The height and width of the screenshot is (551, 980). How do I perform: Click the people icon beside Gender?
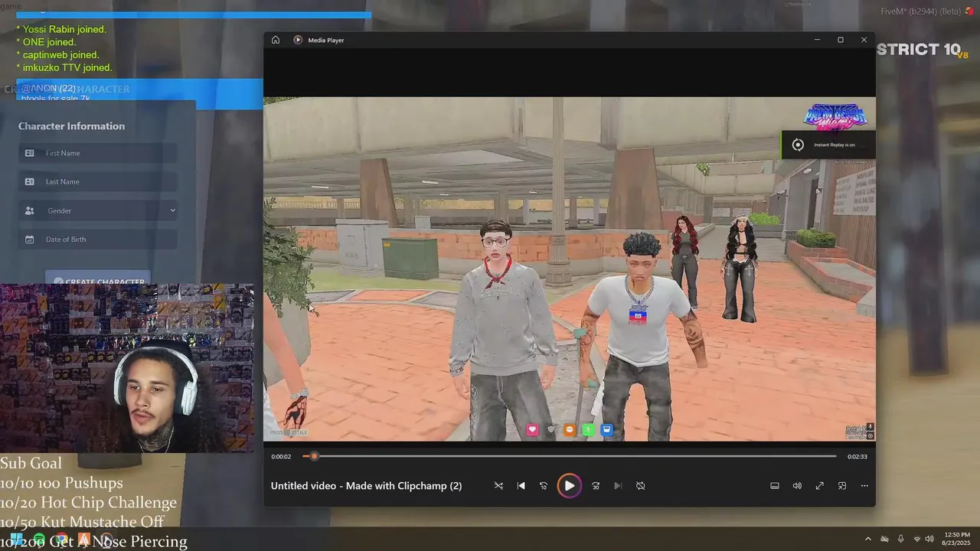30,210
